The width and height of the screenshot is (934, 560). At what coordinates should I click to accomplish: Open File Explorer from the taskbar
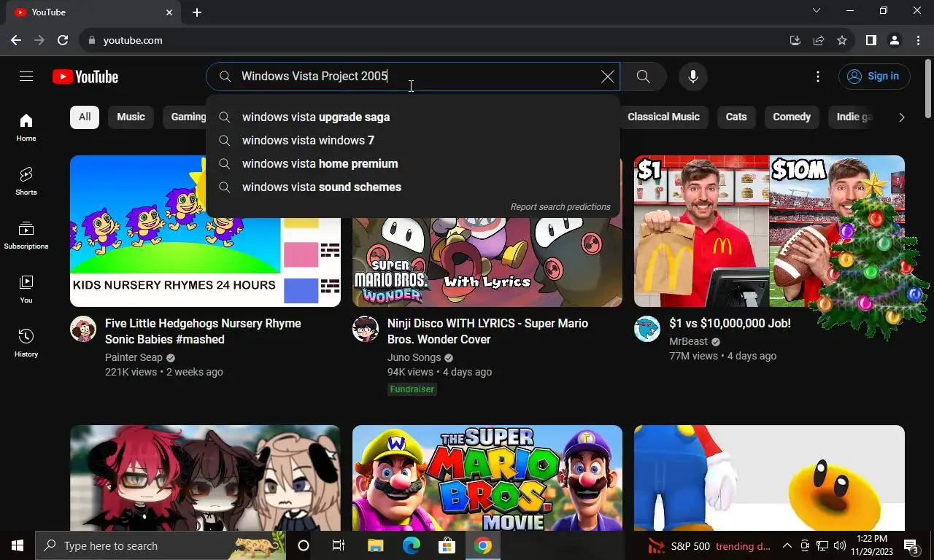(375, 545)
